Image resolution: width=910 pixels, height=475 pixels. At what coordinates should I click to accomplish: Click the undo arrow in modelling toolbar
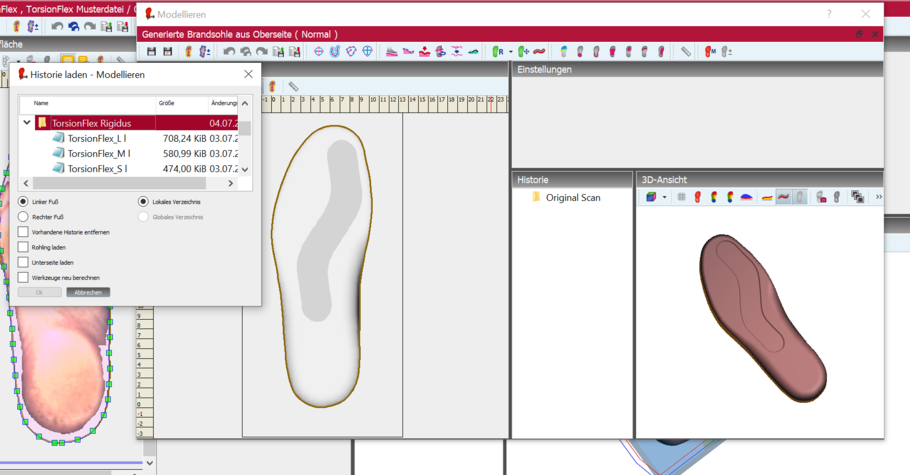coord(229,51)
